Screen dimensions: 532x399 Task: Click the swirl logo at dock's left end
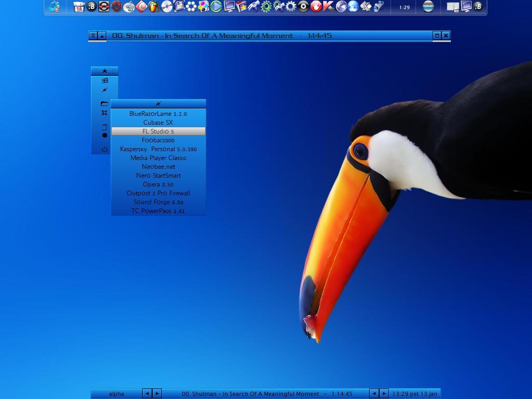click(x=54, y=6)
